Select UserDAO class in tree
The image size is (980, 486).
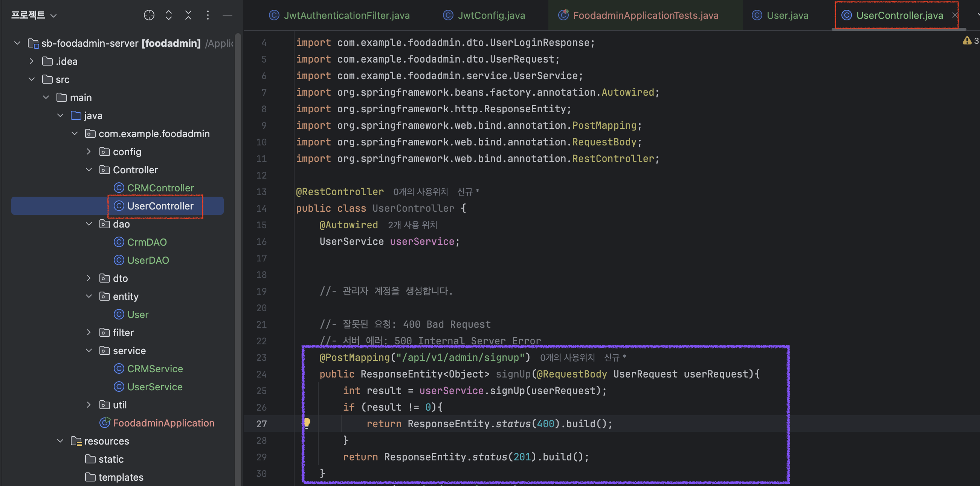pos(148,260)
